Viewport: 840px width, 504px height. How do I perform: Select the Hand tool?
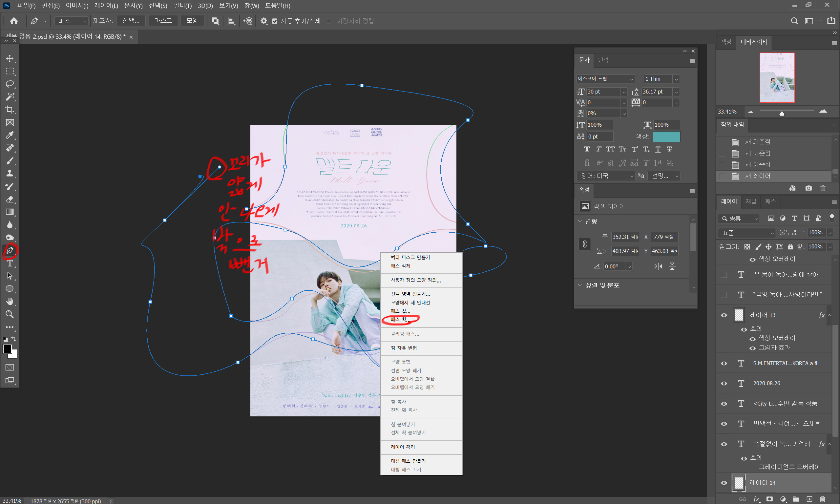click(x=10, y=302)
